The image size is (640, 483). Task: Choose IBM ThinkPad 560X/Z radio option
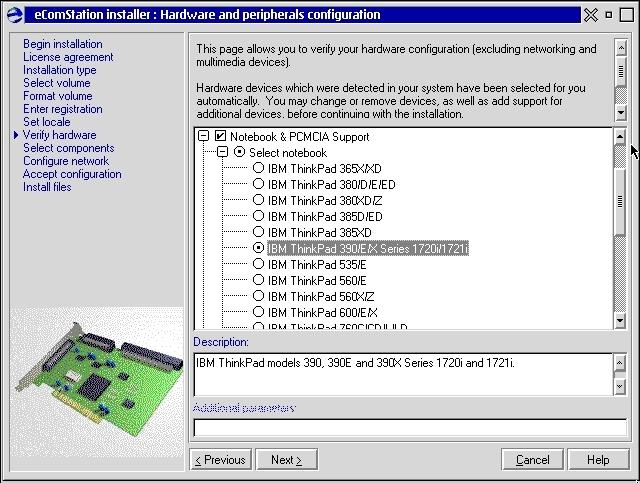click(258, 296)
